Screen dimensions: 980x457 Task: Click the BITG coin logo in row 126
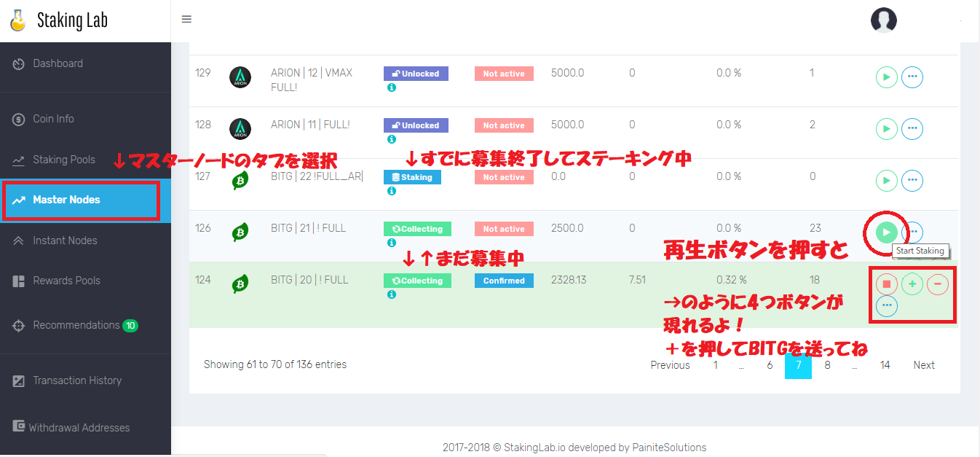tap(240, 232)
